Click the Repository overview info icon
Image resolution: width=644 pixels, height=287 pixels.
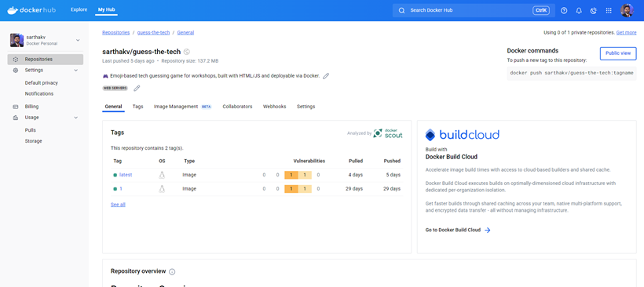172,272
